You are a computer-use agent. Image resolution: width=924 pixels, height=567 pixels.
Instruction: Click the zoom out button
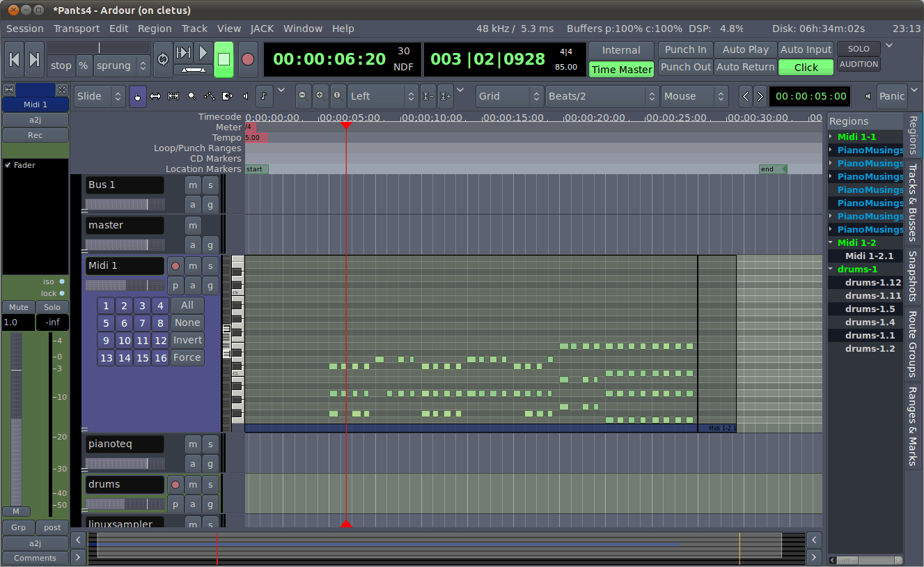303,96
